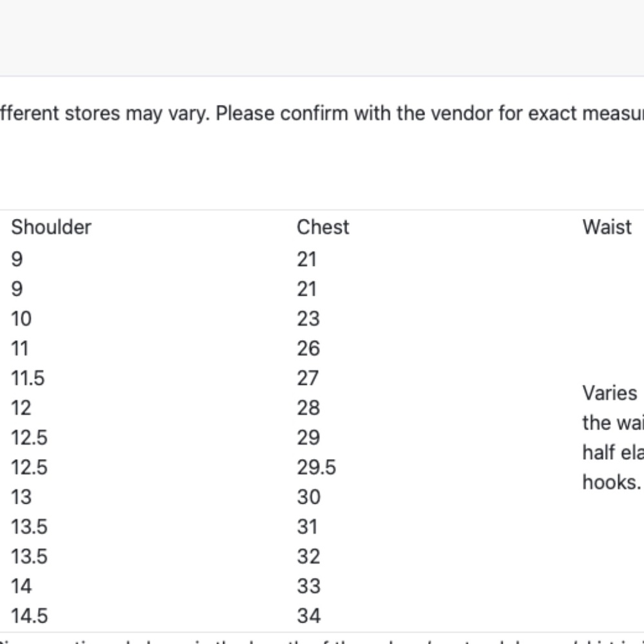
Task: Click the Shoulder column header
Action: click(51, 227)
